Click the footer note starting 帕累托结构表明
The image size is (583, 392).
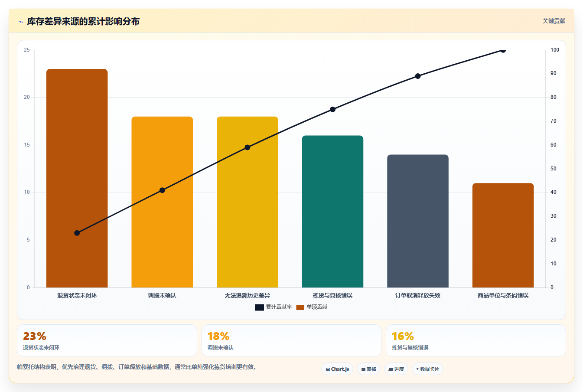(138, 367)
